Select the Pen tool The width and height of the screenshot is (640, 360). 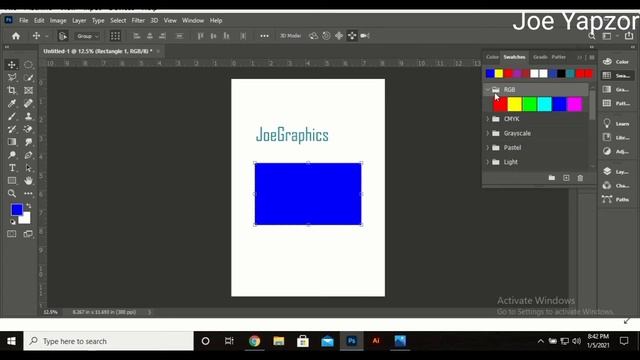(x=28, y=155)
